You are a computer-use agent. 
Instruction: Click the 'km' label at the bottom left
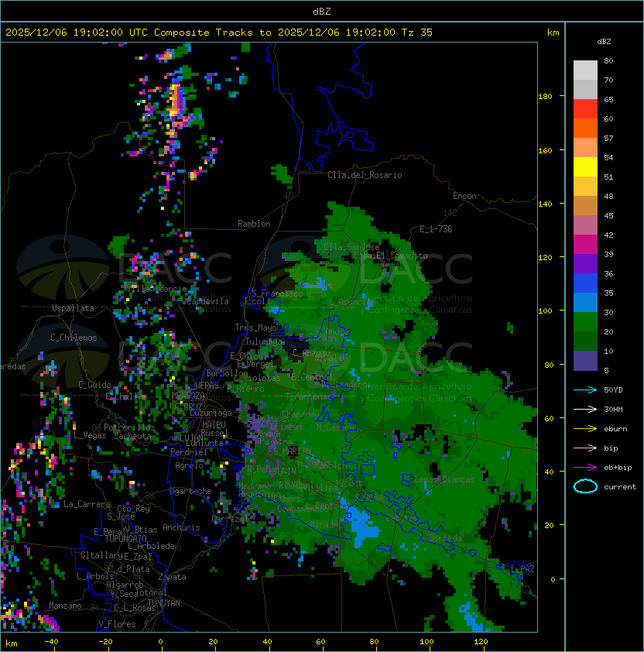(12, 643)
